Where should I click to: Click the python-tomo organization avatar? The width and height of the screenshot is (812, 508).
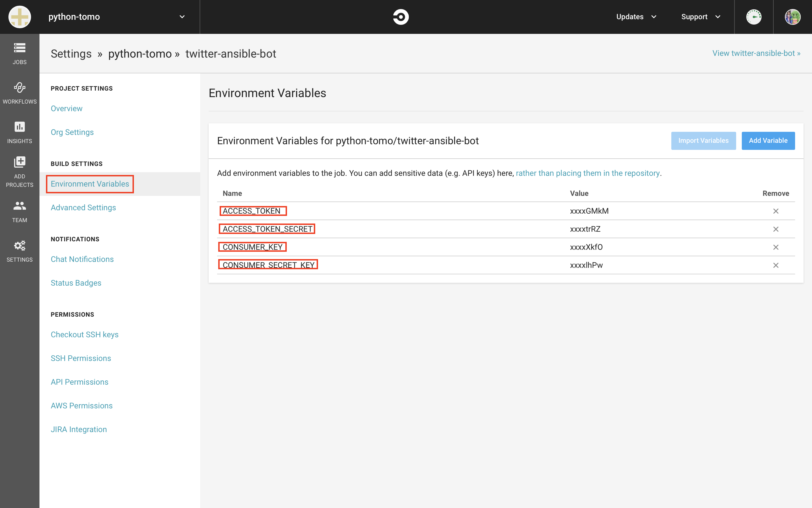click(x=19, y=17)
